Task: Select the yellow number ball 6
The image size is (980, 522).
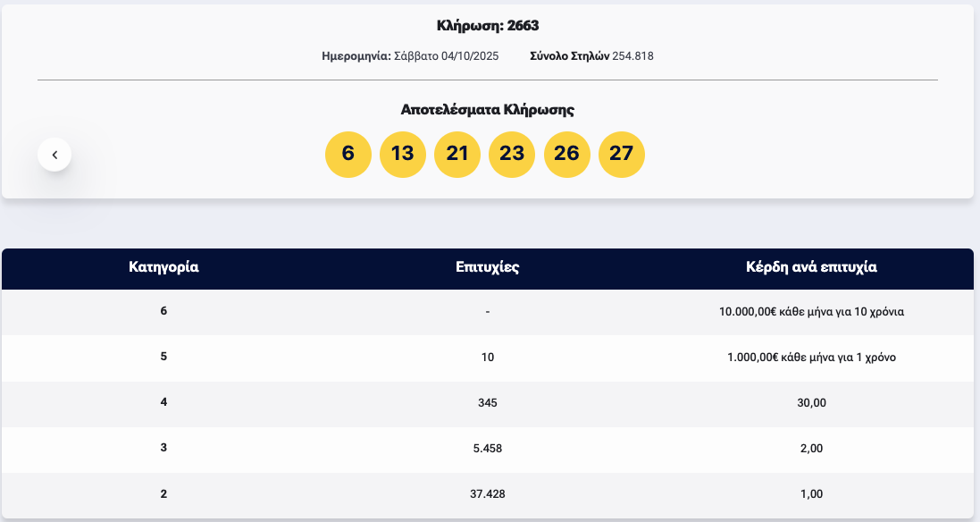Action: (x=348, y=154)
